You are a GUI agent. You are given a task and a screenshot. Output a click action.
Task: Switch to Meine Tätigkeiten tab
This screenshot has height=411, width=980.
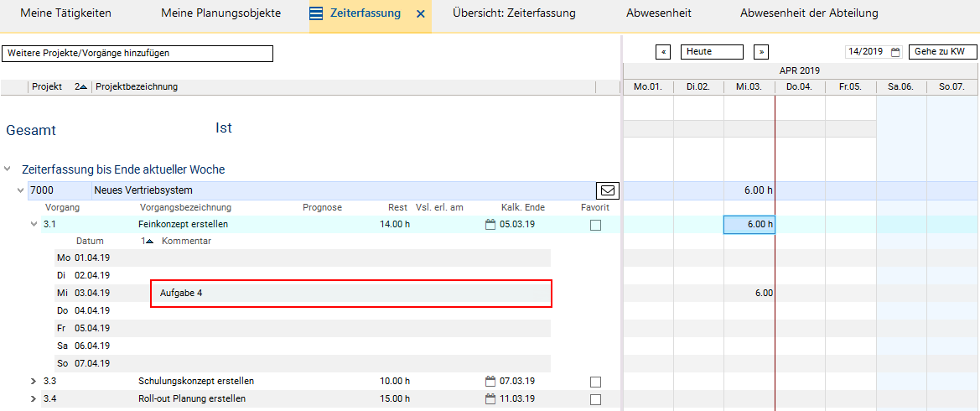[x=66, y=13]
